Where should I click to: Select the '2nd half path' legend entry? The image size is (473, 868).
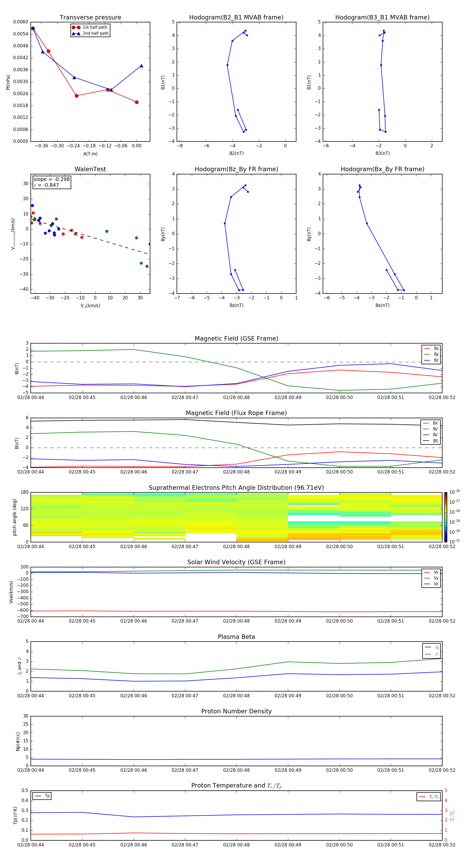pyautogui.click(x=90, y=33)
